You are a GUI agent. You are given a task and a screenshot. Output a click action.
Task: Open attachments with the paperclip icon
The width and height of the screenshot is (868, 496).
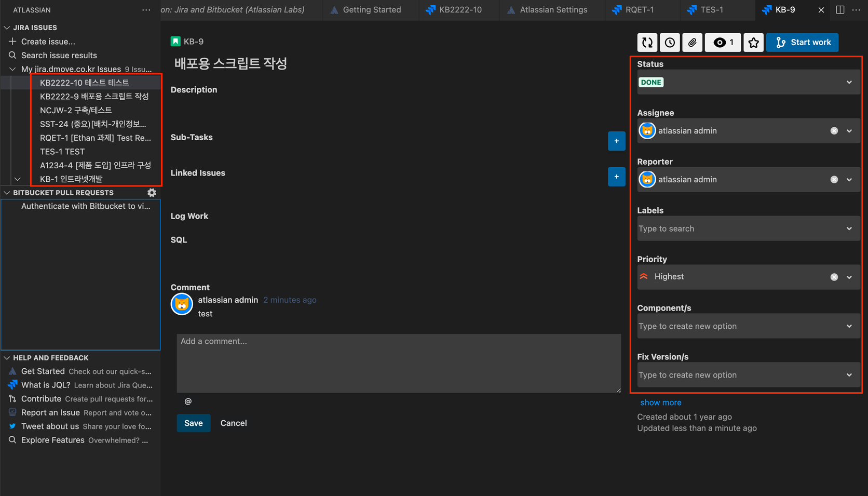691,42
